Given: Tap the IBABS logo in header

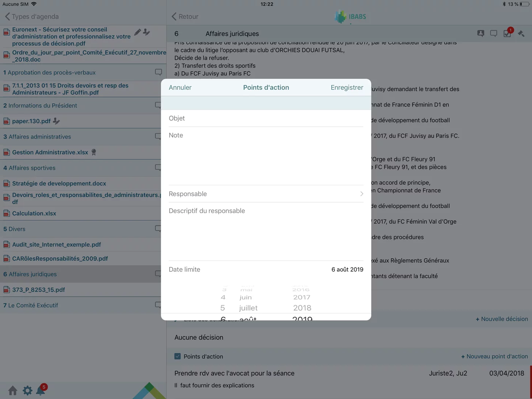Looking at the screenshot, I should 350,17.
